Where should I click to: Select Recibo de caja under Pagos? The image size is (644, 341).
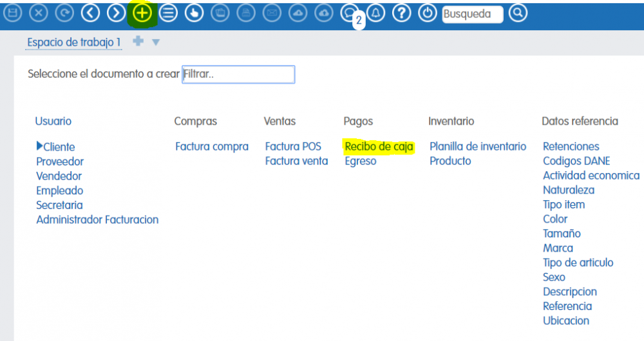tap(379, 147)
